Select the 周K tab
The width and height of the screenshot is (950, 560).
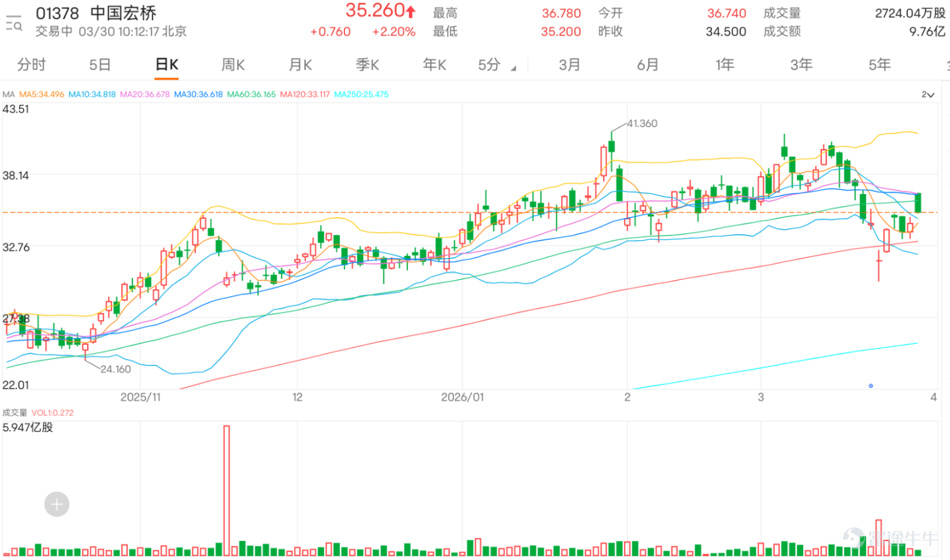[233, 65]
